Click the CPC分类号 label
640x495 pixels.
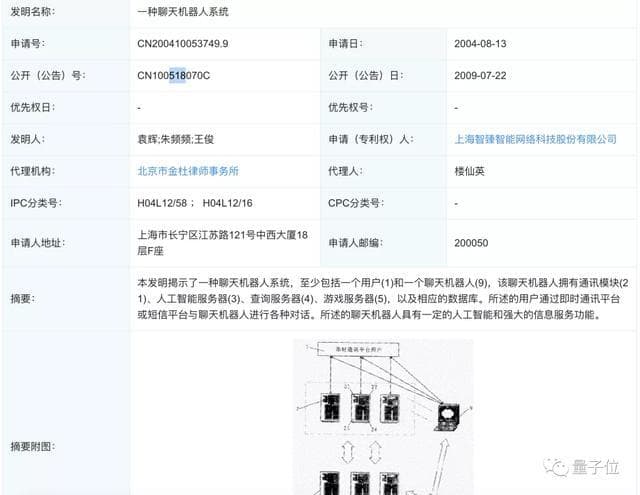click(356, 203)
